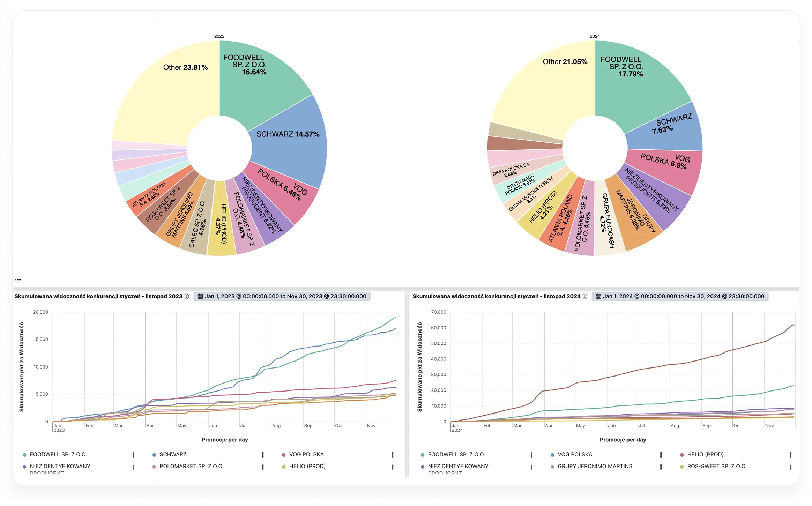
Task: Open the Jan 1, 2023 to Nov 30, 2023 time range badge
Action: click(x=282, y=296)
